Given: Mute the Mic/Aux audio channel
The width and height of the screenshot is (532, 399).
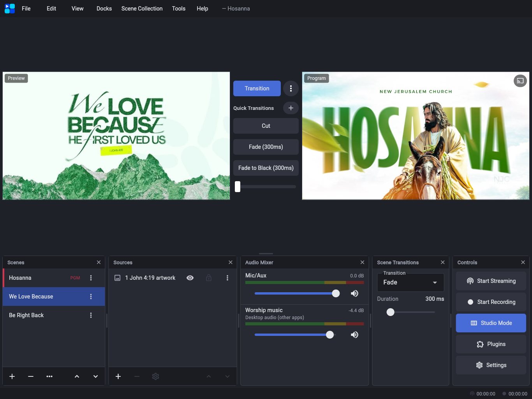Looking at the screenshot, I should pyautogui.click(x=354, y=293).
